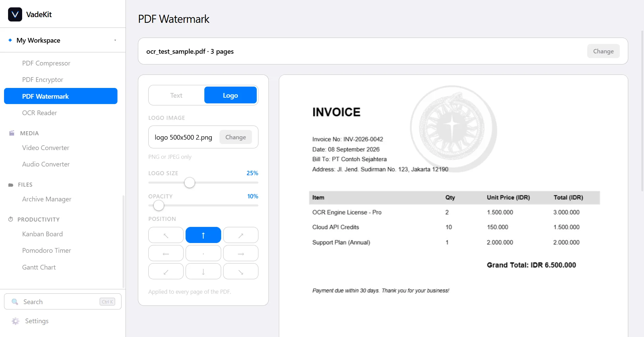This screenshot has height=337, width=644.
Task: Click 'Invoice No: INV-2026-0042' in preview
Action: (348, 139)
